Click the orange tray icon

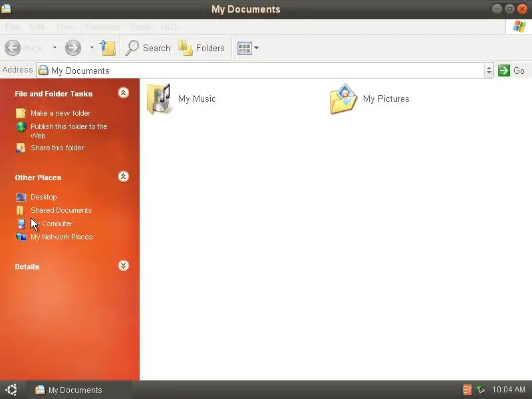pyautogui.click(x=467, y=390)
